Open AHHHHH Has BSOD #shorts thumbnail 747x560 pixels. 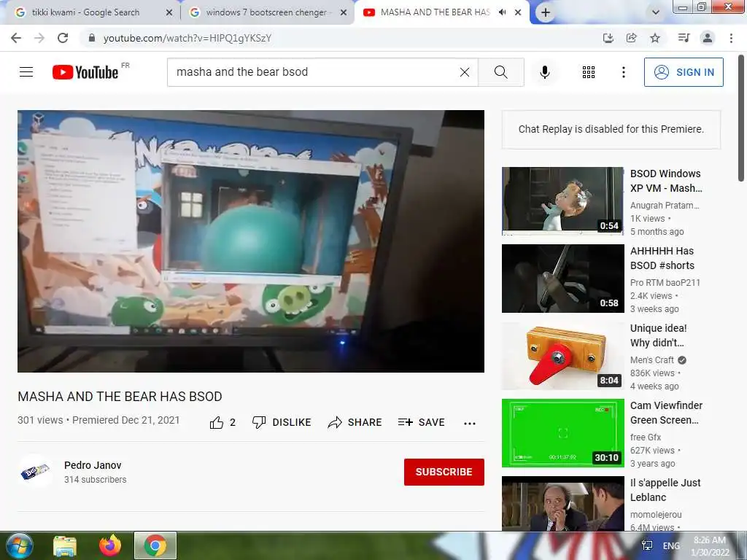pyautogui.click(x=562, y=279)
